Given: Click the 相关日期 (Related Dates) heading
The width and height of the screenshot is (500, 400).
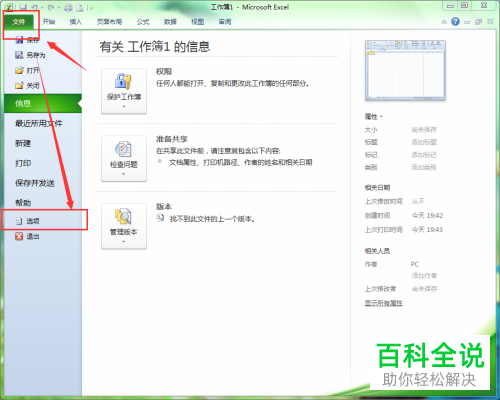Looking at the screenshot, I should [x=377, y=188].
